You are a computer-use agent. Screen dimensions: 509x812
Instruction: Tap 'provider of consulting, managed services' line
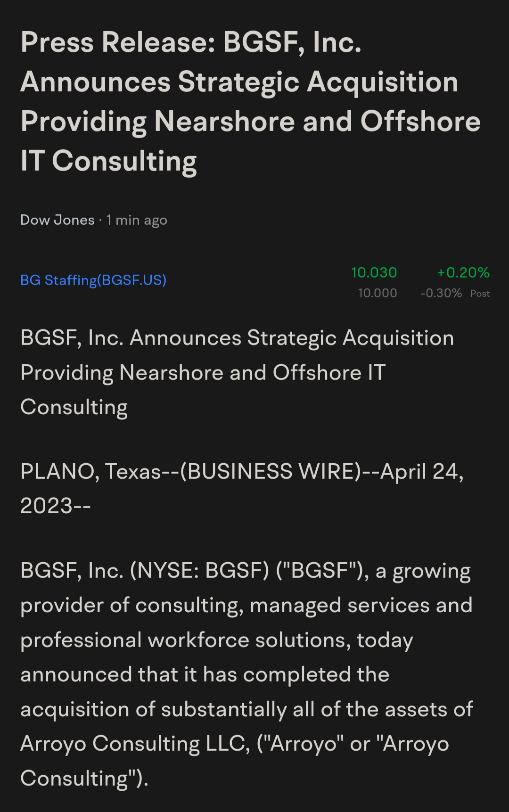(x=246, y=606)
